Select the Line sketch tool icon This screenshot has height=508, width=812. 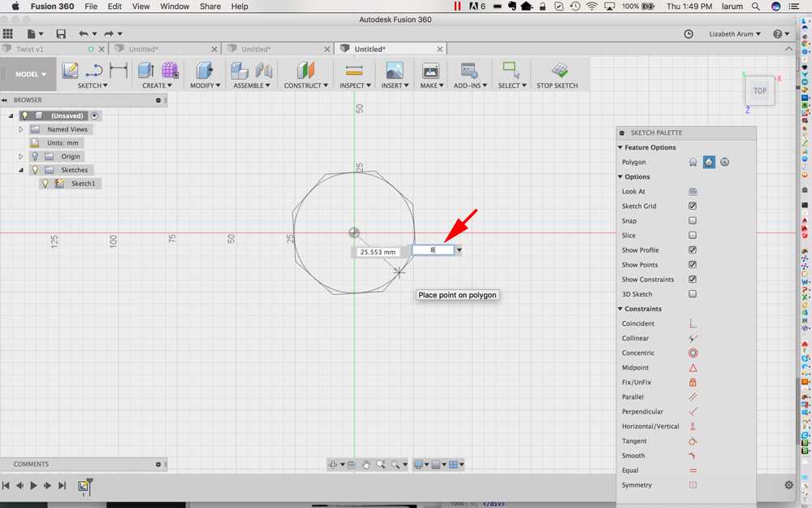pyautogui.click(x=93, y=71)
